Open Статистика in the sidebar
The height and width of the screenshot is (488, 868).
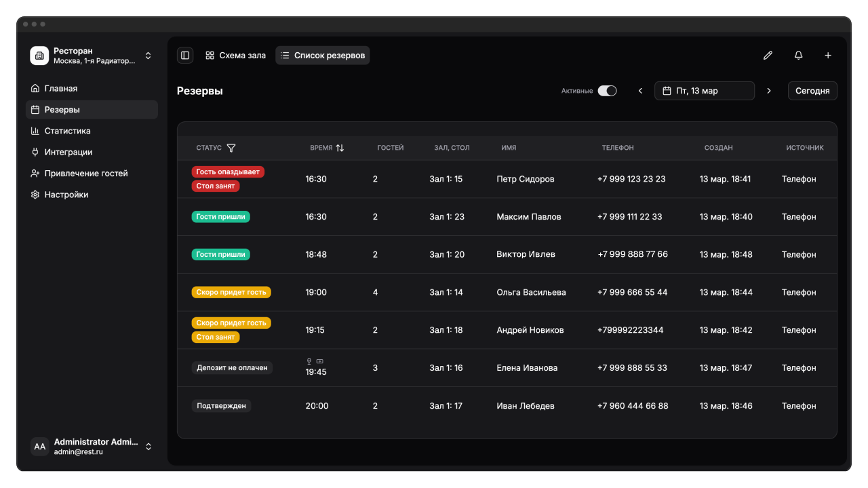pos(67,131)
